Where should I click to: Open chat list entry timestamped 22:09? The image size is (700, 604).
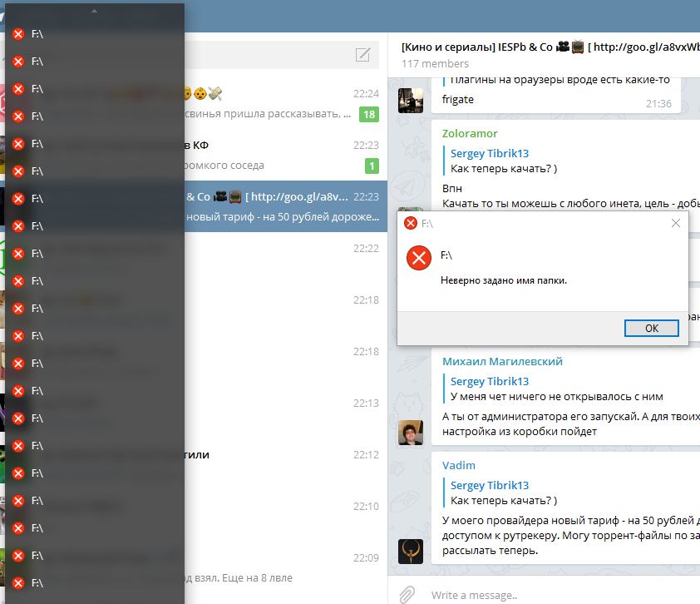pyautogui.click(x=286, y=567)
